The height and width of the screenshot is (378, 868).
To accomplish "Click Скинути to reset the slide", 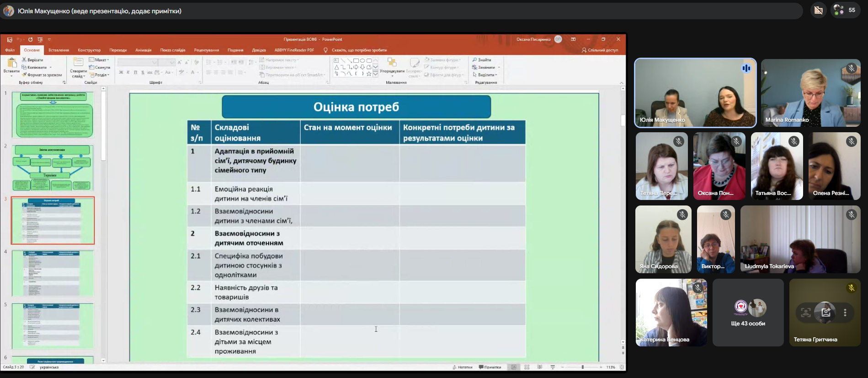I will point(100,67).
